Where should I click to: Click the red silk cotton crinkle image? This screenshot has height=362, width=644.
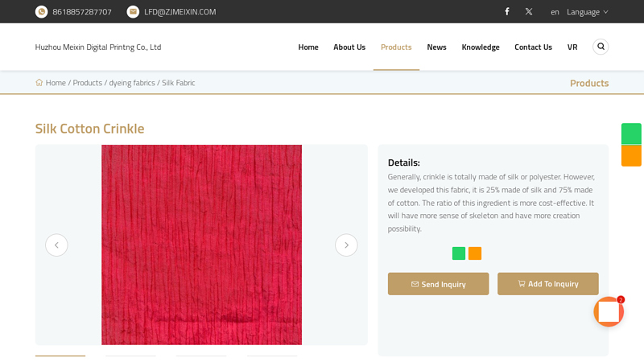(x=201, y=245)
